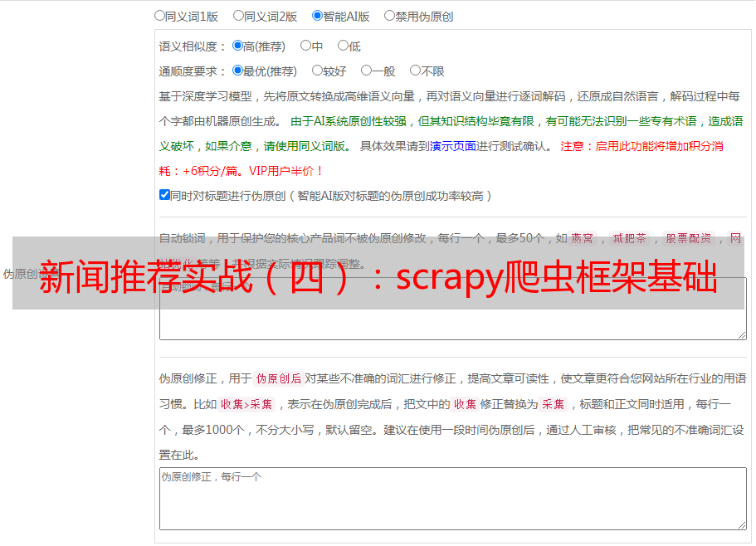
Task: Grab the 伪原创修正 textarea resize handle
Action: (742, 525)
